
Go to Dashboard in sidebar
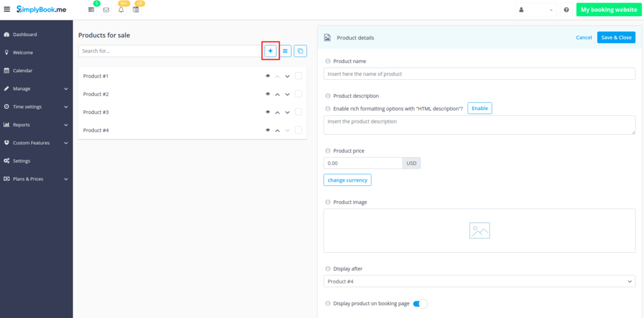[x=24, y=35]
